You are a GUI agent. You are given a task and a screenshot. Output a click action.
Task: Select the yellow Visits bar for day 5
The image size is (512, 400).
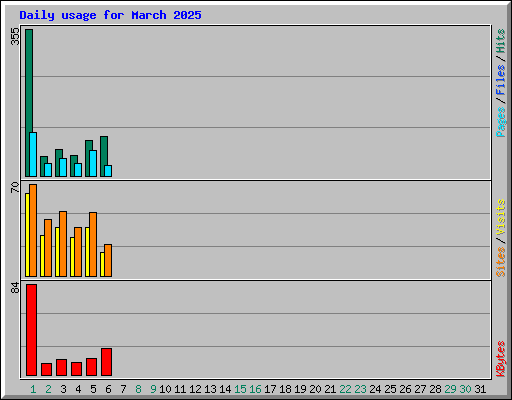point(87,252)
